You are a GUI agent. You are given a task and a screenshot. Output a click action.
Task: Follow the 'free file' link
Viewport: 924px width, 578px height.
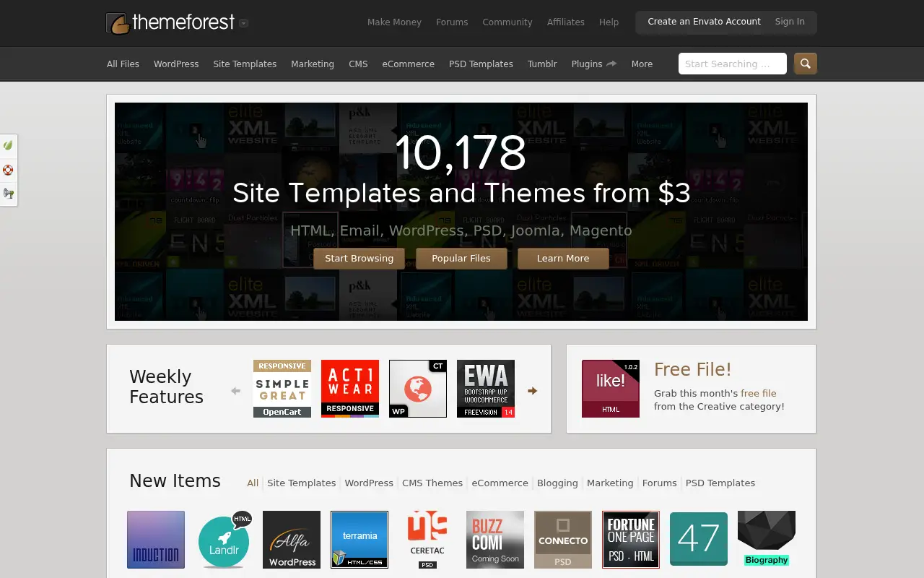tap(759, 393)
